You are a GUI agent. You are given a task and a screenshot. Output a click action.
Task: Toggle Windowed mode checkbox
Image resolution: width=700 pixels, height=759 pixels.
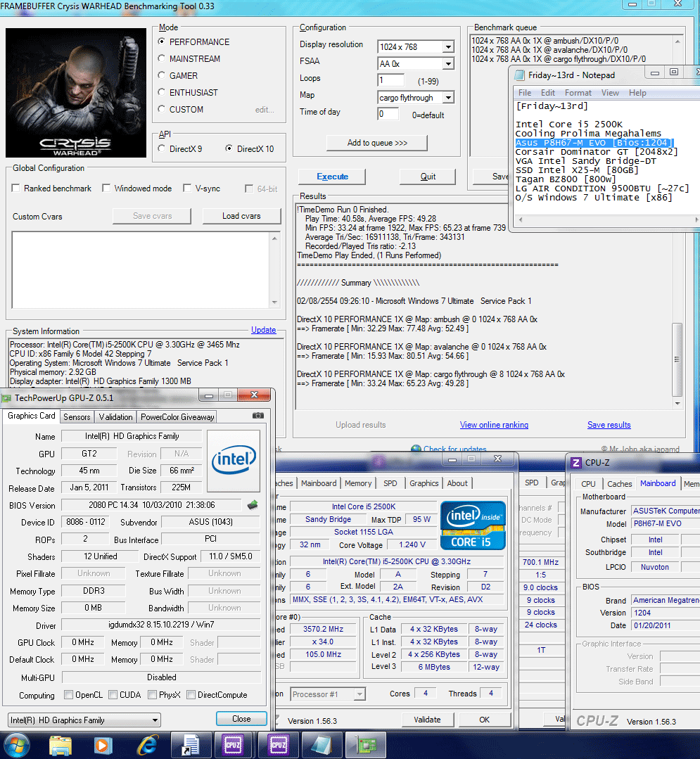point(106,189)
